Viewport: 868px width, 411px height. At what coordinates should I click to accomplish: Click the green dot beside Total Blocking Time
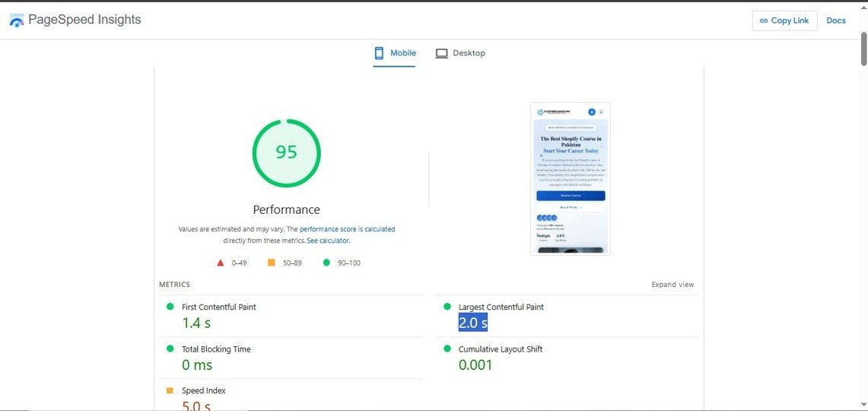tap(170, 349)
